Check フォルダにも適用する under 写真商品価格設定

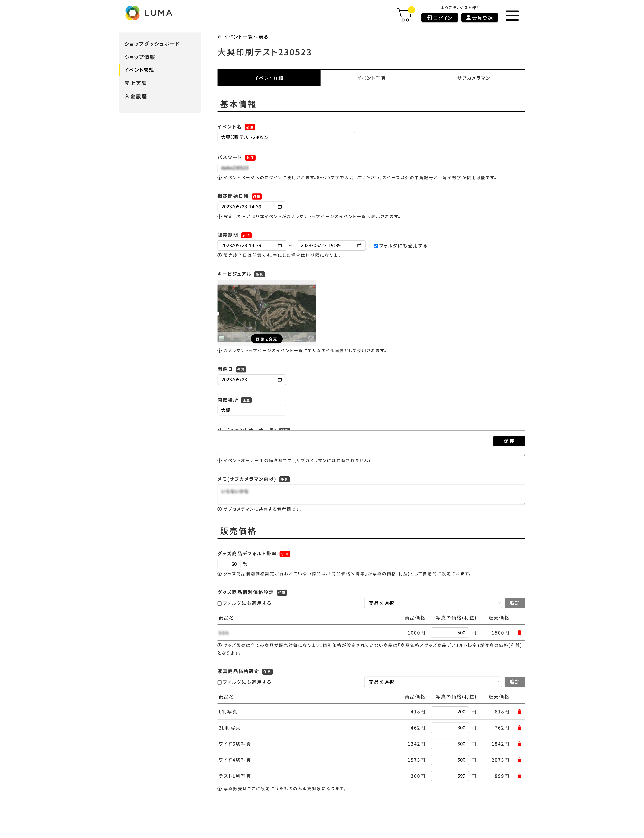tap(220, 682)
